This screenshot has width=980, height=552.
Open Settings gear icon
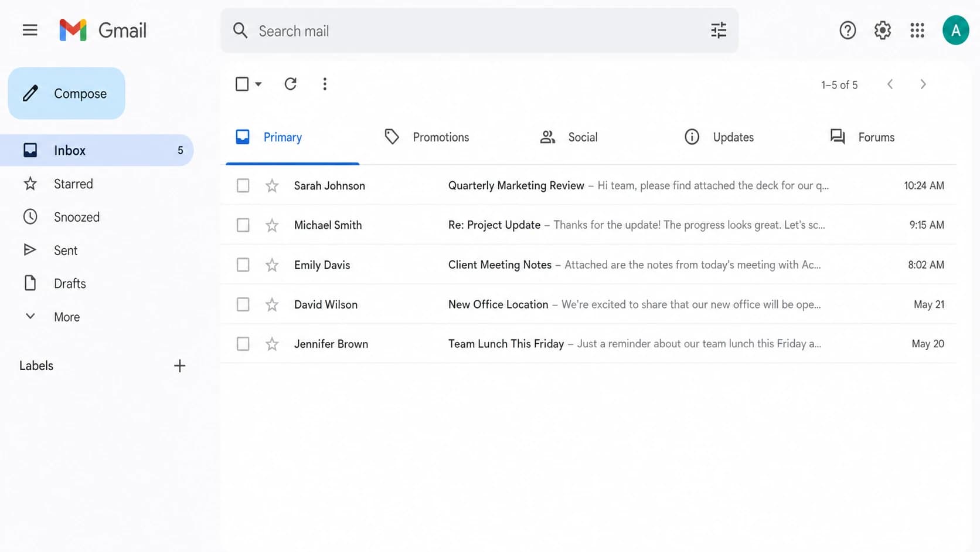point(882,30)
